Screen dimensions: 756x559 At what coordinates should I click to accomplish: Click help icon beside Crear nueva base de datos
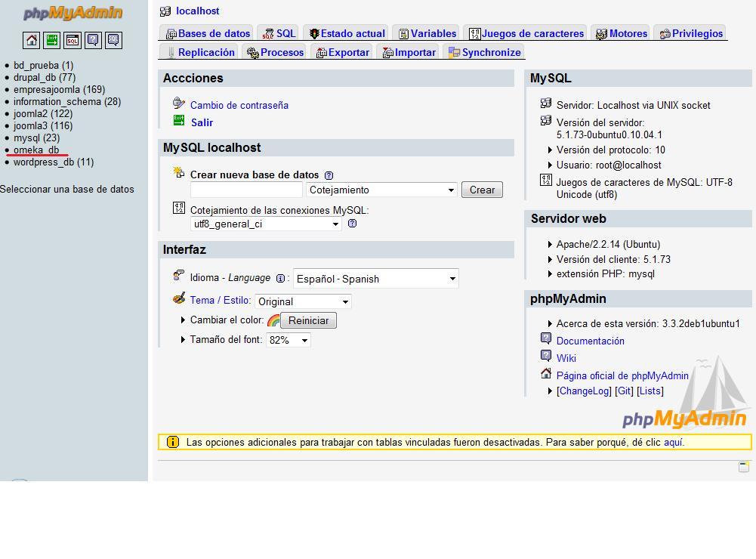(329, 175)
